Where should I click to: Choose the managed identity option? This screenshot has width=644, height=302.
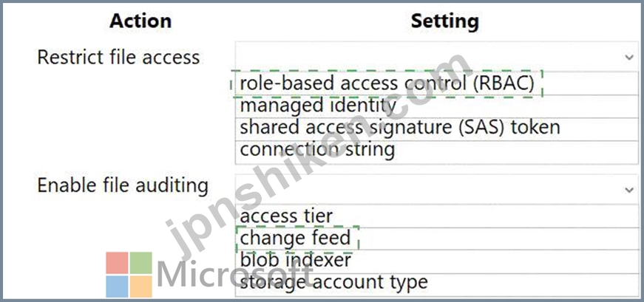(x=436, y=106)
